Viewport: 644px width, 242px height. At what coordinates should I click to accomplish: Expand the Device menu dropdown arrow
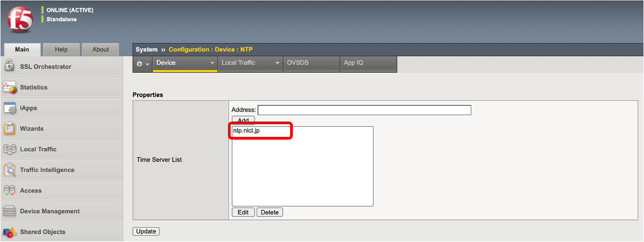212,63
